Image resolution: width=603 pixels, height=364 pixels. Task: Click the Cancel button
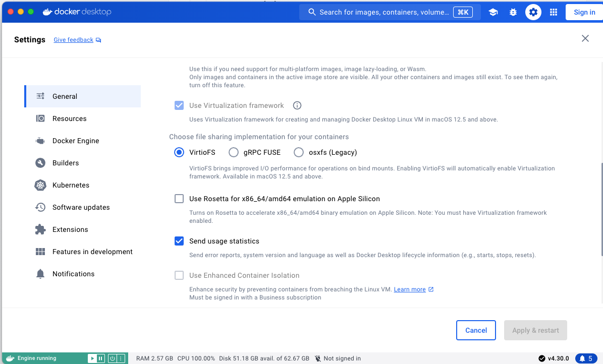476,330
